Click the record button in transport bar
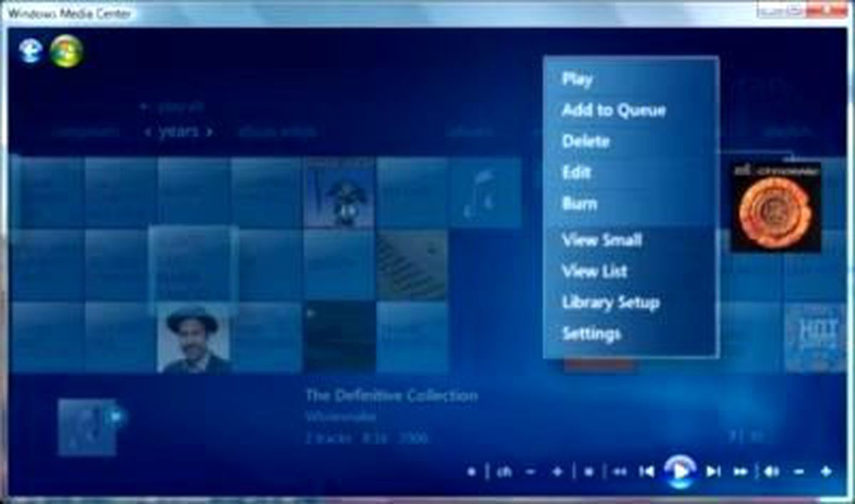The image size is (855, 504). click(471, 471)
